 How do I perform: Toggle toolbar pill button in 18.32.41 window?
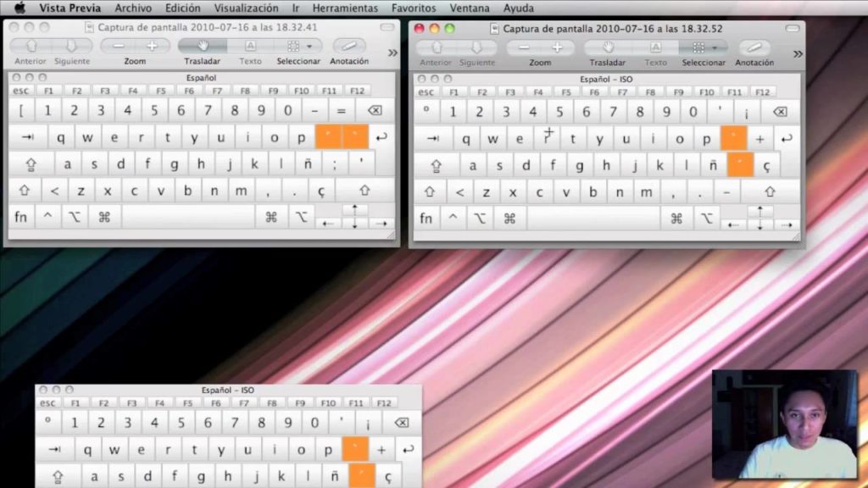tap(387, 27)
